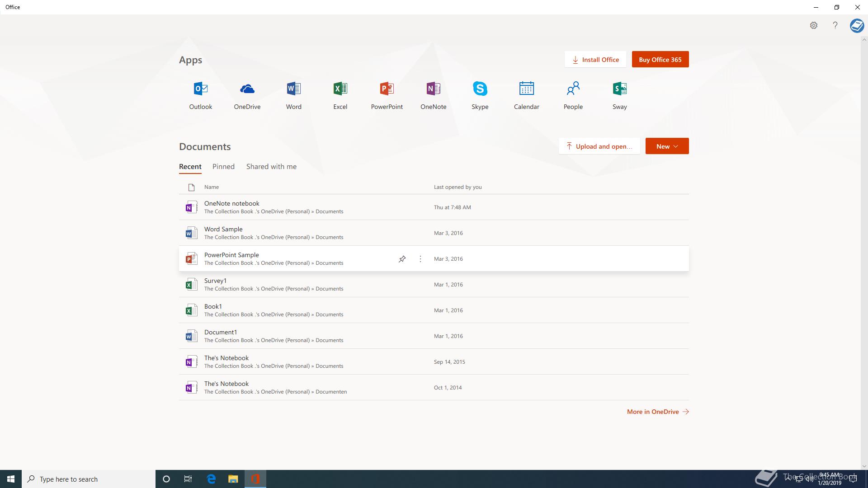The height and width of the screenshot is (488, 868).
Task: Click the Windows search box
Action: point(89,479)
